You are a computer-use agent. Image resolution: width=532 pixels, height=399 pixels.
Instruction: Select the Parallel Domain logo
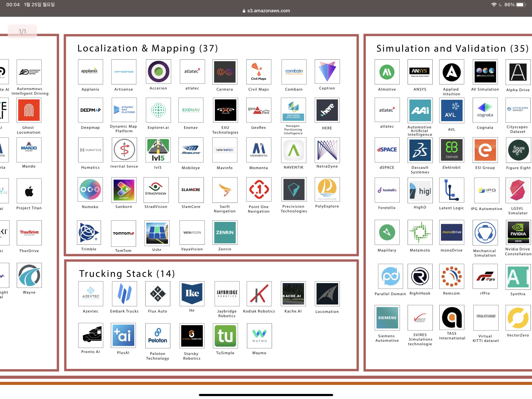click(x=390, y=276)
